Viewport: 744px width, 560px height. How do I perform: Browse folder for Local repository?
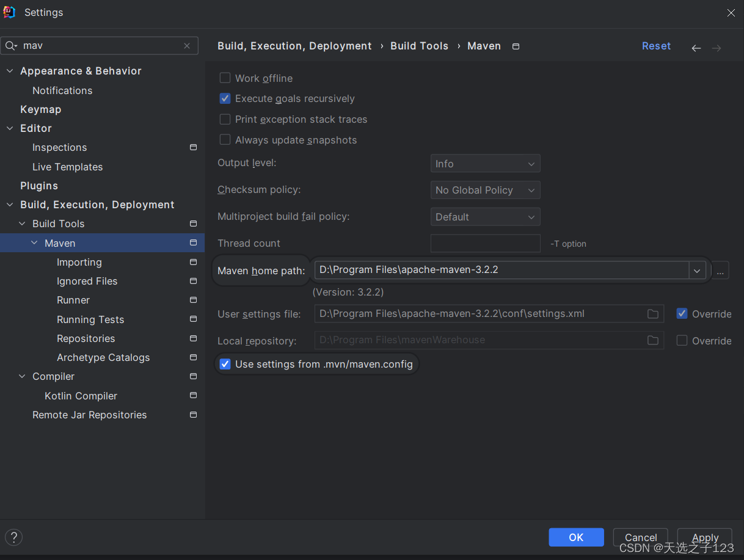[653, 340]
